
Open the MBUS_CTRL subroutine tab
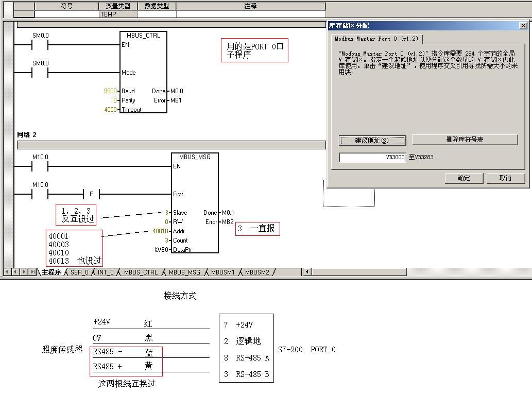click(x=141, y=272)
